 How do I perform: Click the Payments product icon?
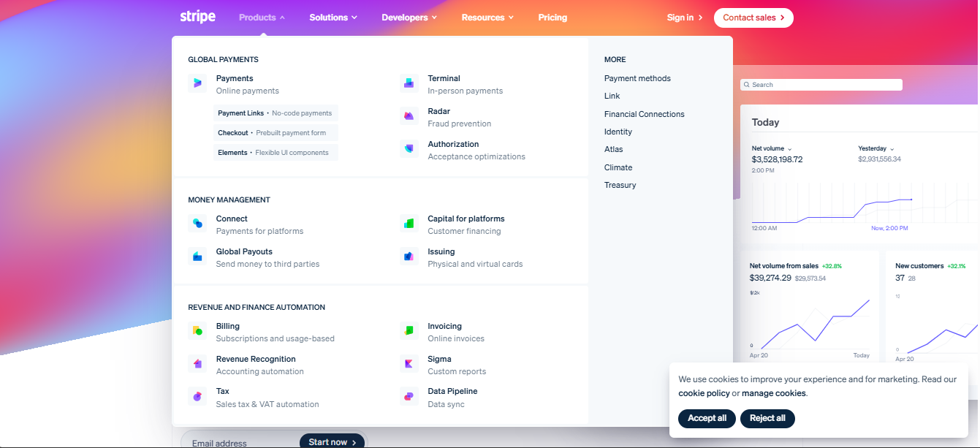click(x=197, y=83)
